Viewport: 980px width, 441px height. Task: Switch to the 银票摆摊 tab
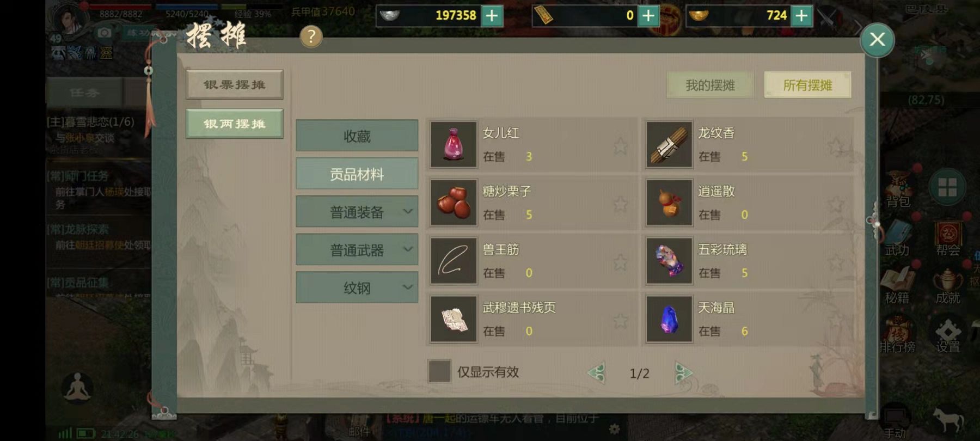235,84
